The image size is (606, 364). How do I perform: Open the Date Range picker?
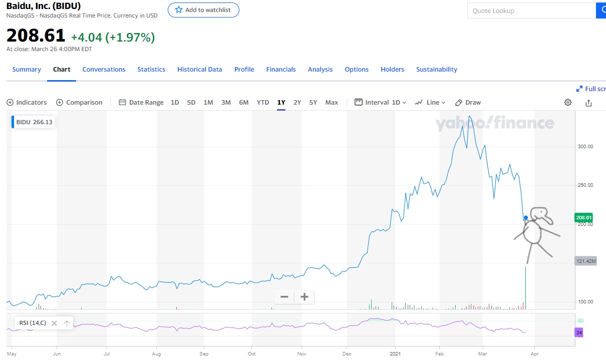[x=141, y=103]
